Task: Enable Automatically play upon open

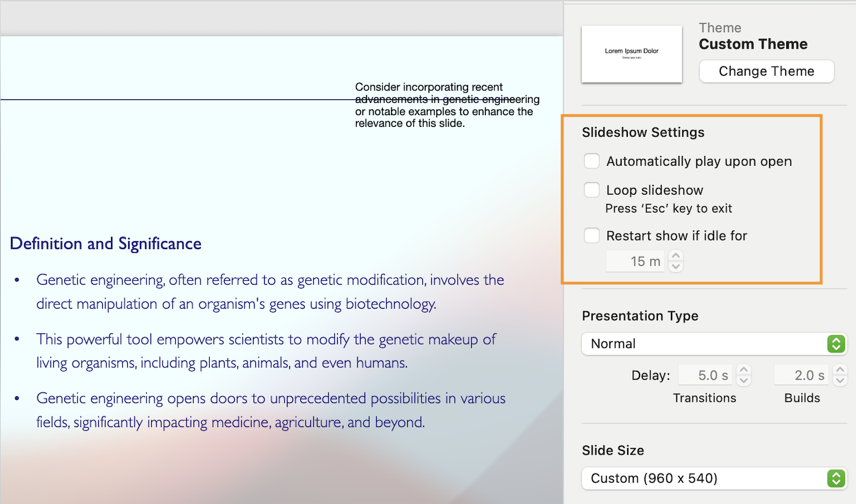Action: click(x=592, y=161)
